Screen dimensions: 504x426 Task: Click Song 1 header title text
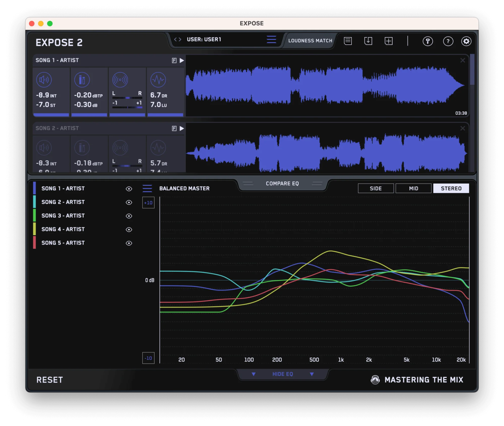[57, 60]
